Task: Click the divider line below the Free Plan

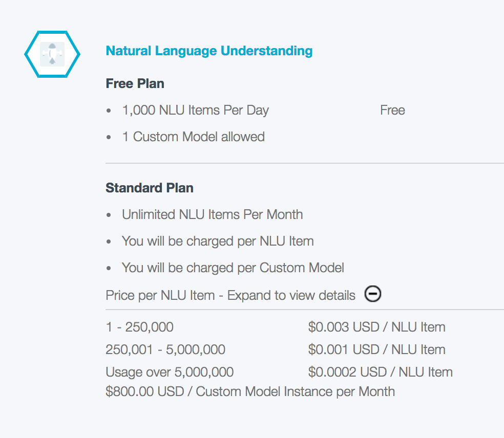Action: click(x=304, y=163)
